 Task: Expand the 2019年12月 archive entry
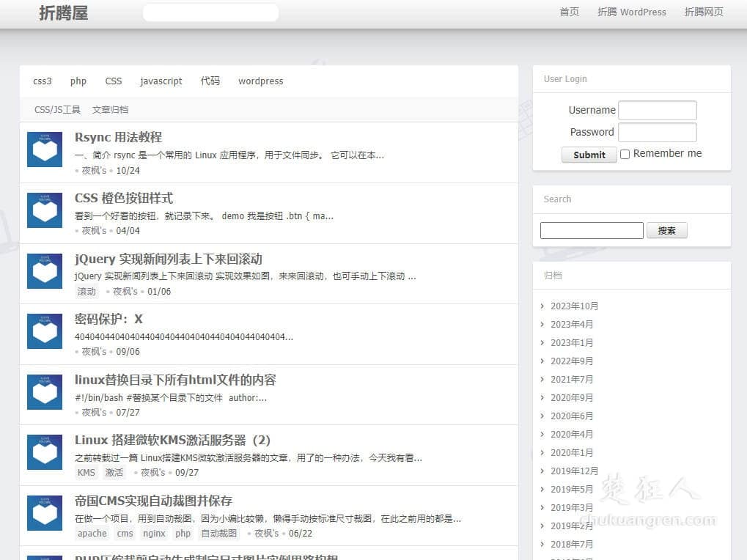pos(574,471)
